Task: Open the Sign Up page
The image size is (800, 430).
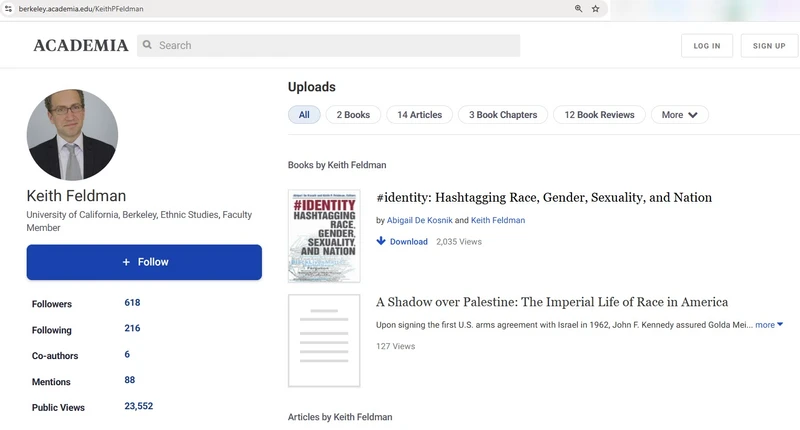Action: tap(769, 46)
